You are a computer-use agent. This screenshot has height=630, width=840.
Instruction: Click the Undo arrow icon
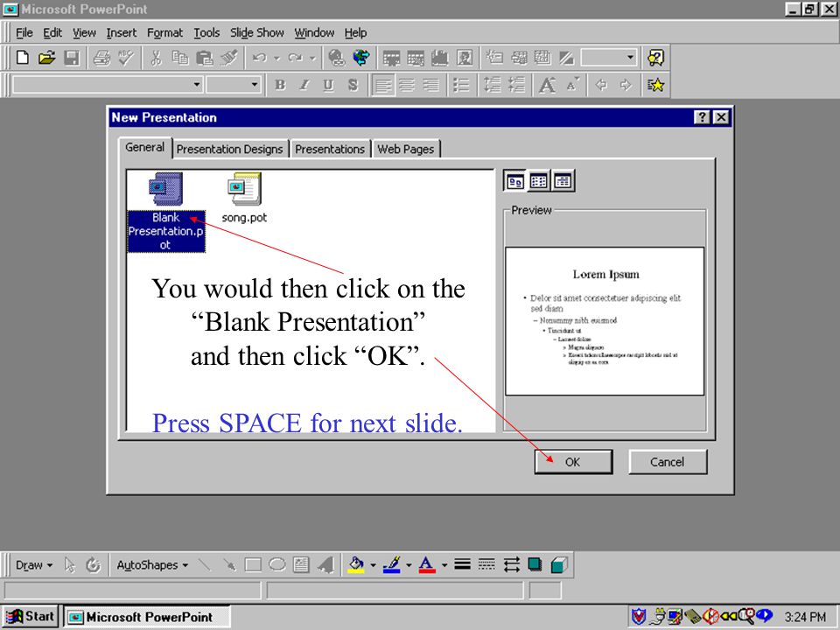(260, 58)
